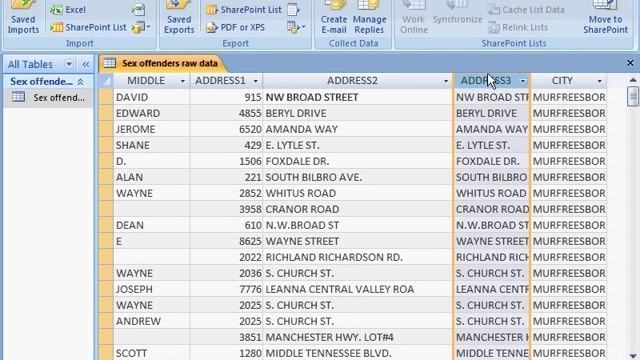Select the ADDRESS2 column header
Image resolution: width=640 pixels, height=360 pixels.
point(352,81)
